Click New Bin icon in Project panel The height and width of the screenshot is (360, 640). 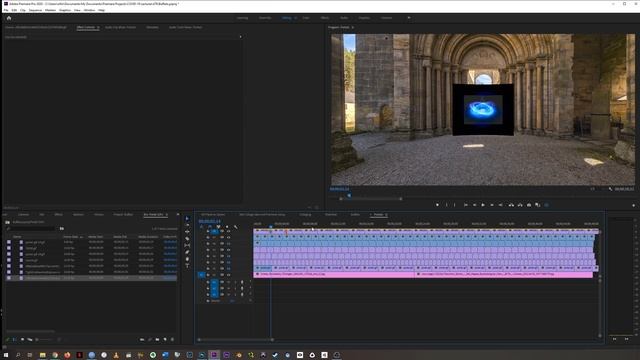pos(158,340)
